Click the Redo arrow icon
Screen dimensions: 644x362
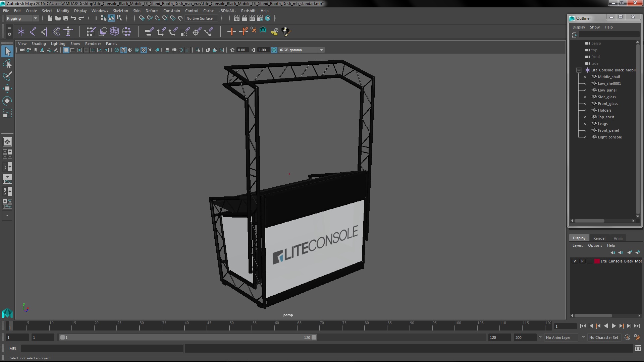click(81, 18)
